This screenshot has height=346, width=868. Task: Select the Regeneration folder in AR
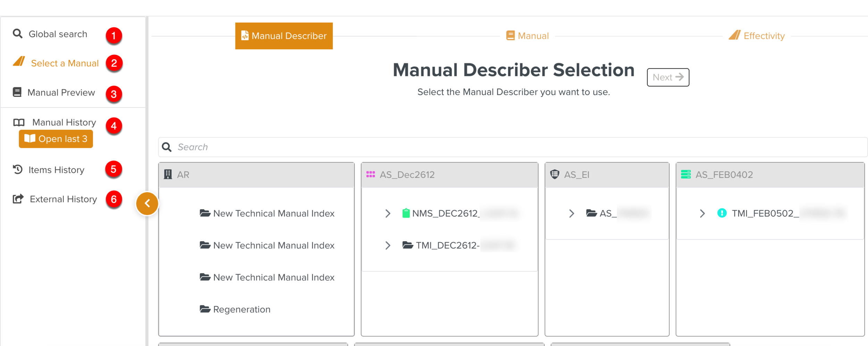point(241,309)
